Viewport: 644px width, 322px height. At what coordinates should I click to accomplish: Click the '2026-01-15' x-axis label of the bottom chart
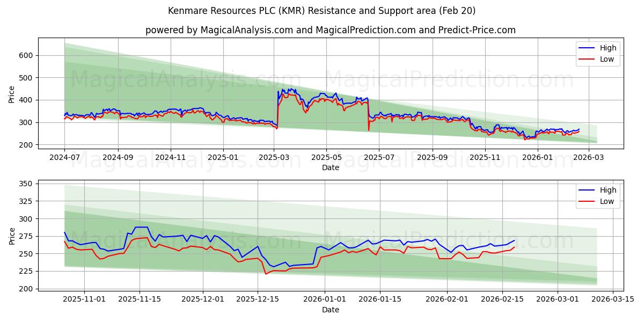380,299
